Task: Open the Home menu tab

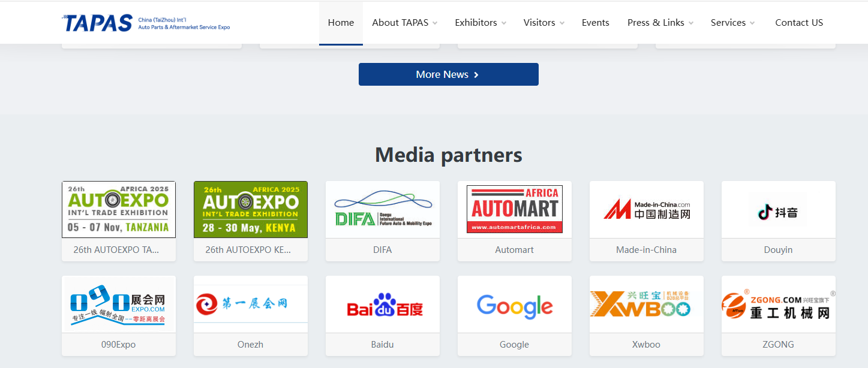Action: click(341, 23)
